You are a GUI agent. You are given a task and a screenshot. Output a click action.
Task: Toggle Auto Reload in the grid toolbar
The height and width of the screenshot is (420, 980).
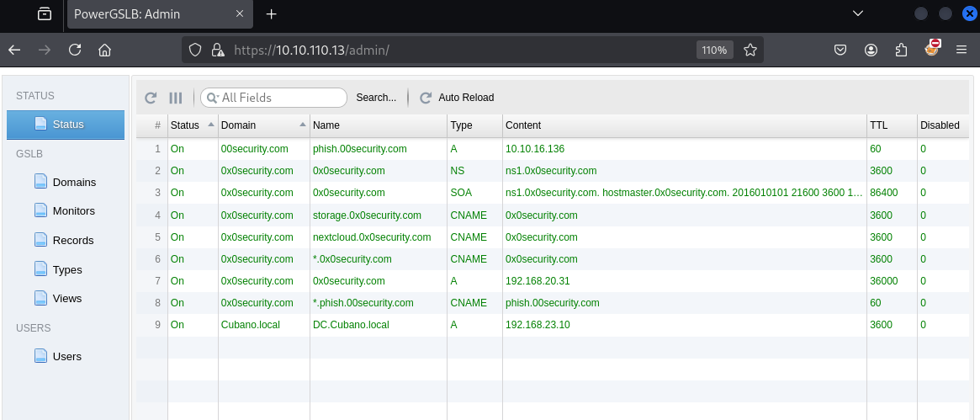click(x=457, y=98)
